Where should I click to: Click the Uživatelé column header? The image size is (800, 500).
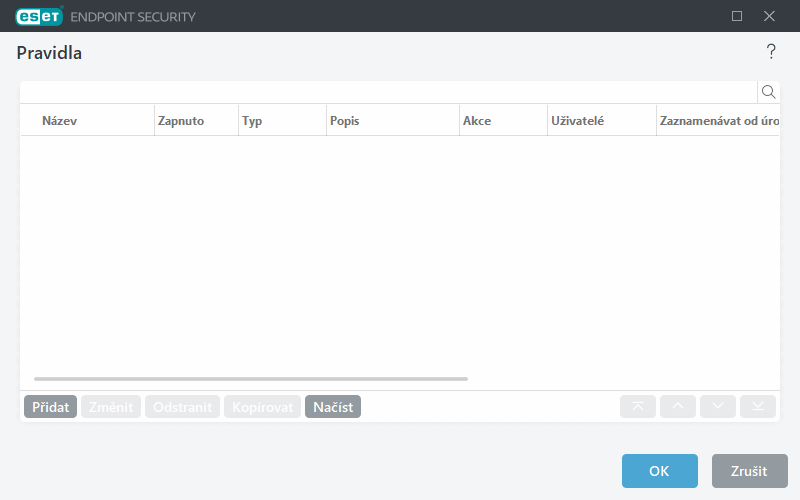(577, 120)
